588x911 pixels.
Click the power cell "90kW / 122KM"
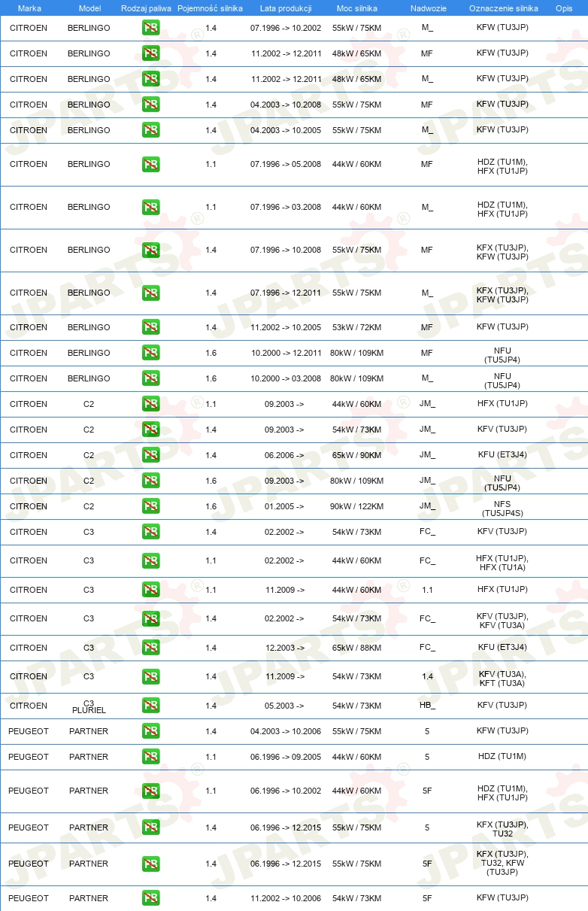pyautogui.click(x=357, y=506)
